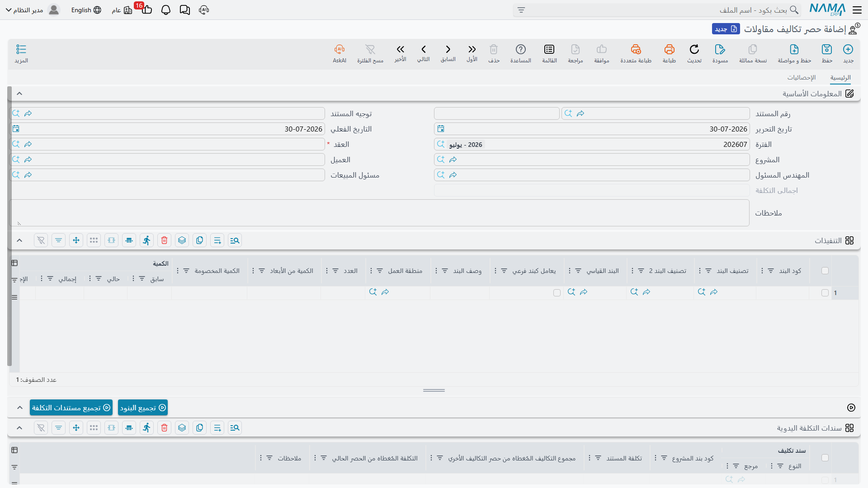The height and width of the screenshot is (488, 868).
Task: Collapse المعلومات الأساسية section
Action: click(x=19, y=94)
